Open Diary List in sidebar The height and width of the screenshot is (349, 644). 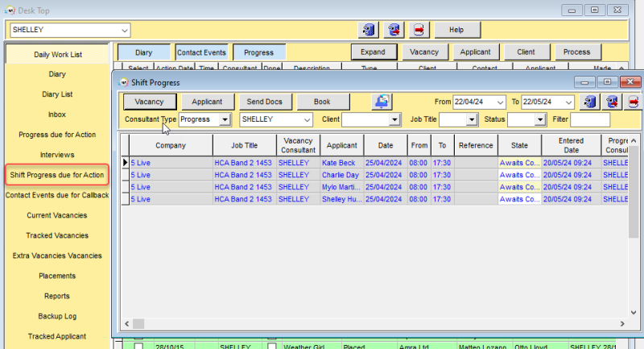(x=57, y=94)
